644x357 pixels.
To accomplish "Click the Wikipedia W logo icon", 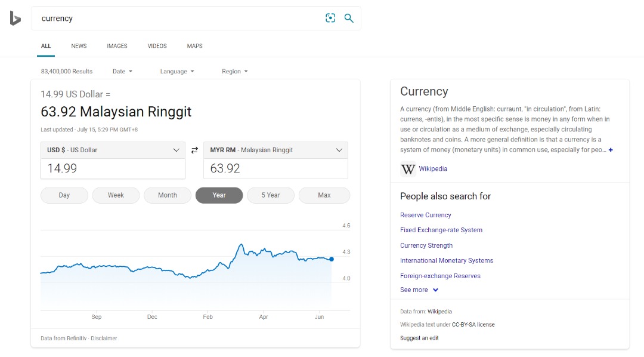I will pos(408,169).
